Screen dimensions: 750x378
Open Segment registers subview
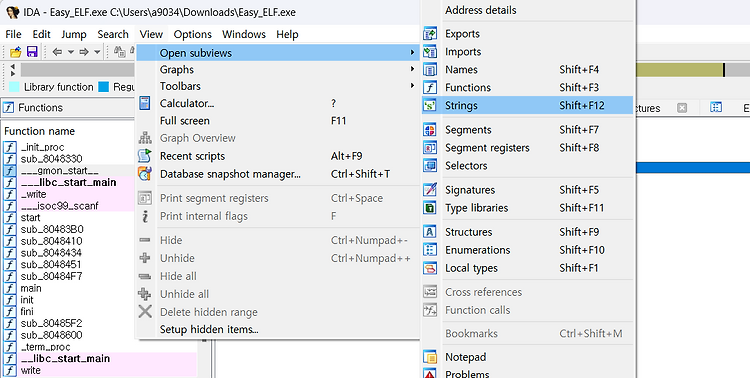(x=527, y=148)
